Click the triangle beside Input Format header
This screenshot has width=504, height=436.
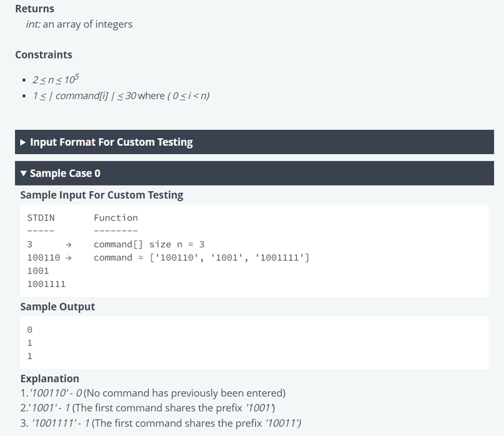click(23, 142)
